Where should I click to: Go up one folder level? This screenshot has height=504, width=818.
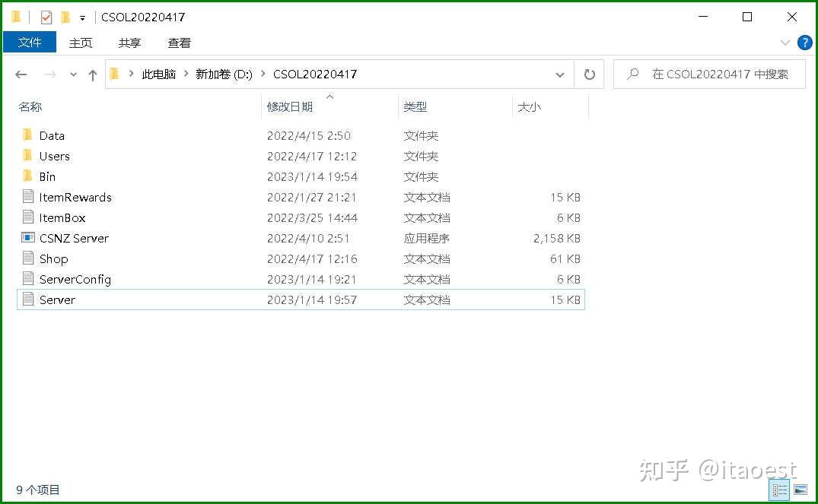[92, 75]
